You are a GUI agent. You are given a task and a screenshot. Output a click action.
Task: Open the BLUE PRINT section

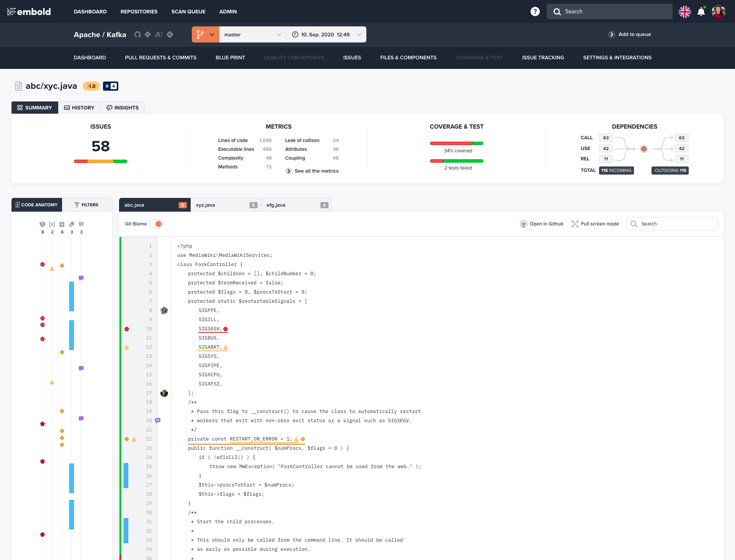(x=230, y=57)
